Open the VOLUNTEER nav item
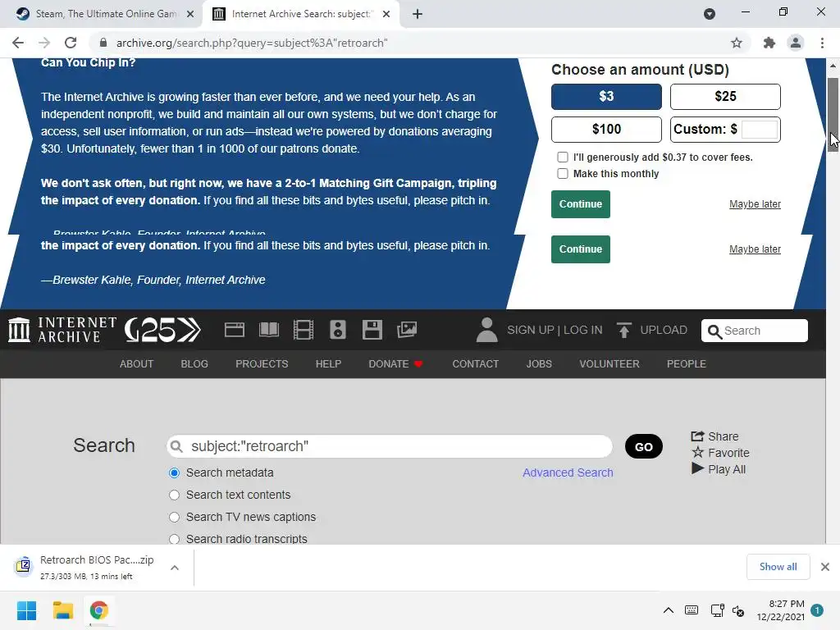 (x=609, y=363)
